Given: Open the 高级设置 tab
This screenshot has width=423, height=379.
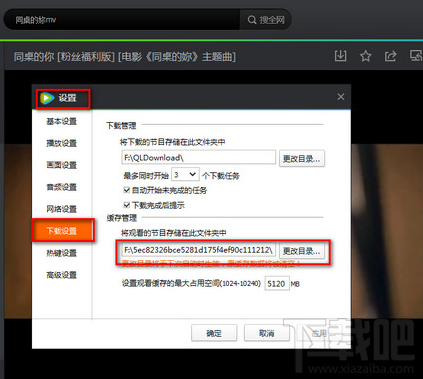Looking at the screenshot, I should (62, 275).
